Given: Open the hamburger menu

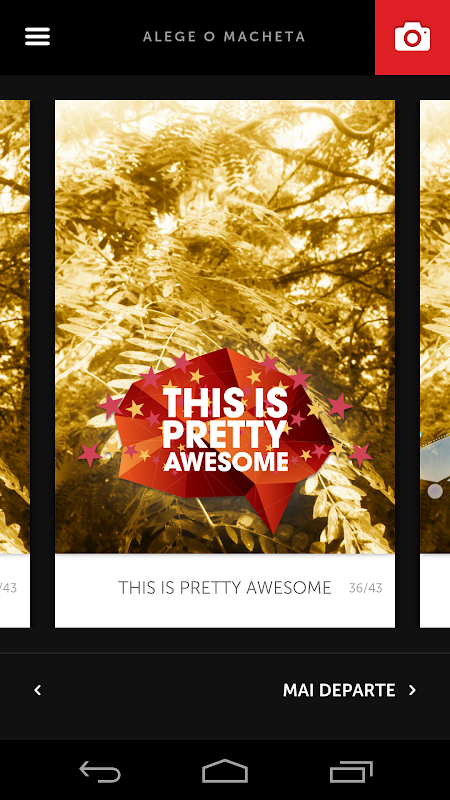Looking at the screenshot, I should pyautogui.click(x=37, y=37).
